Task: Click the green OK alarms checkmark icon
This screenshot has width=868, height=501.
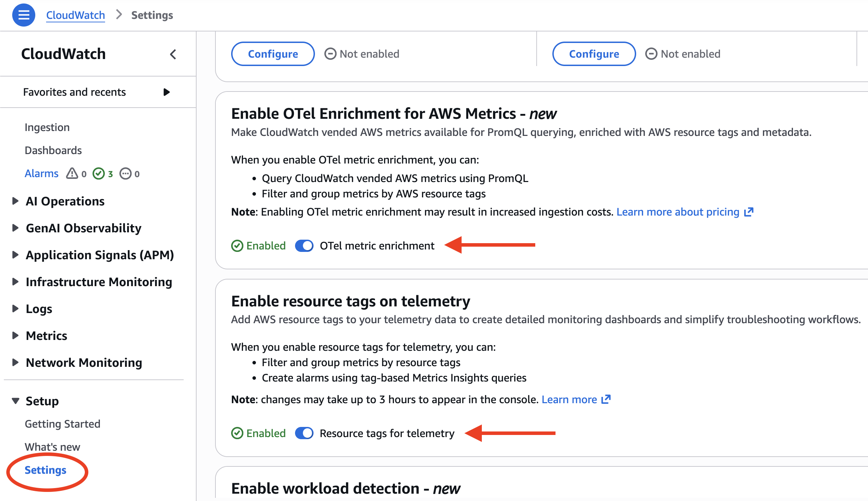Action: pyautogui.click(x=99, y=173)
